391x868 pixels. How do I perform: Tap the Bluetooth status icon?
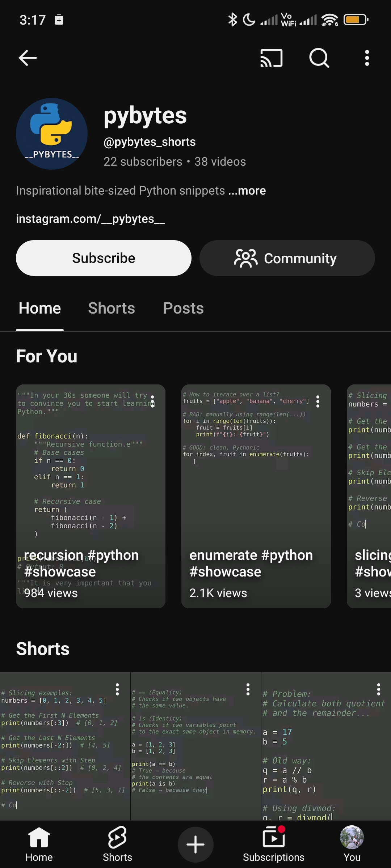232,20
